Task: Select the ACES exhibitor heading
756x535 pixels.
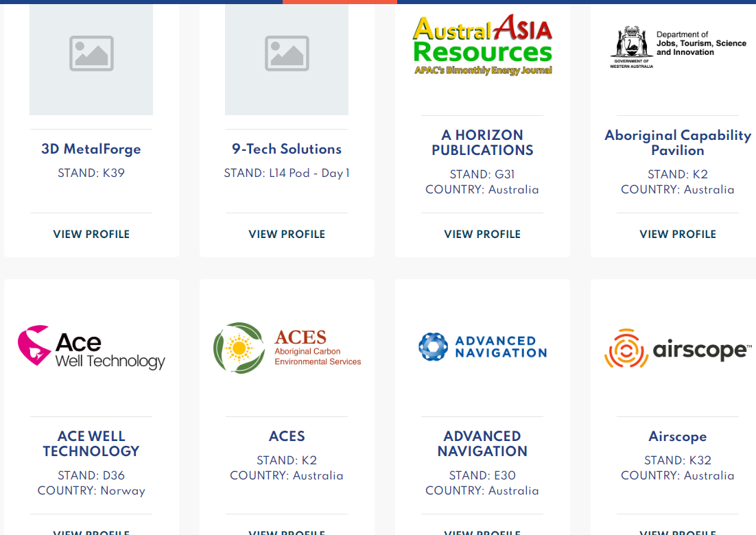Action: tap(287, 436)
